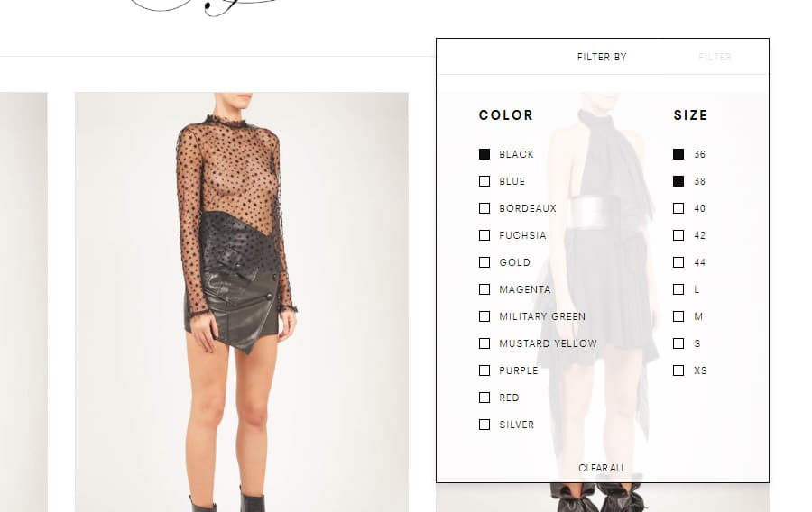Check the Blue color checkbox
The height and width of the screenshot is (512, 812).
[x=484, y=181]
